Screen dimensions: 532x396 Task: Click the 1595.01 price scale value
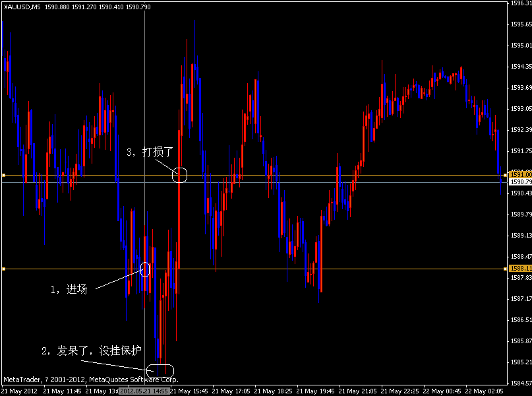[x=521, y=46]
